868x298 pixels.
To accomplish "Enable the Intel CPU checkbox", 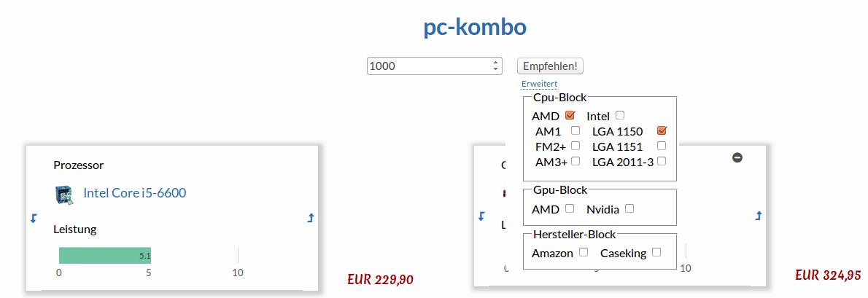I will point(620,116).
